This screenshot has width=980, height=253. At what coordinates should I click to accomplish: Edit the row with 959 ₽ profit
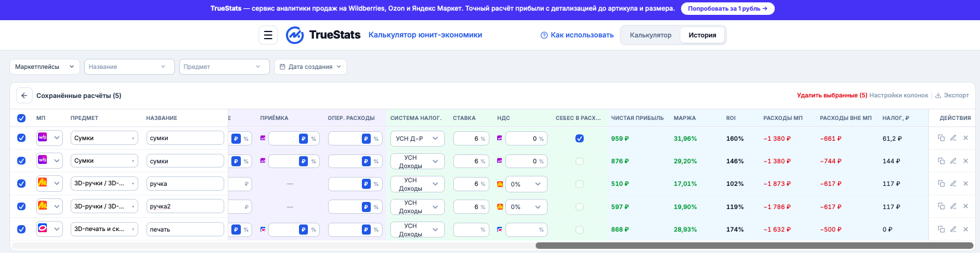(x=953, y=138)
